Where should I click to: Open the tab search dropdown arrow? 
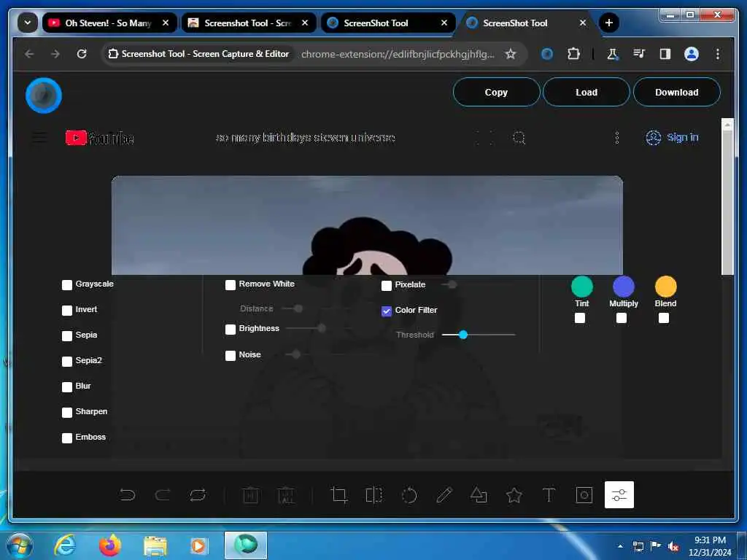[x=27, y=23]
